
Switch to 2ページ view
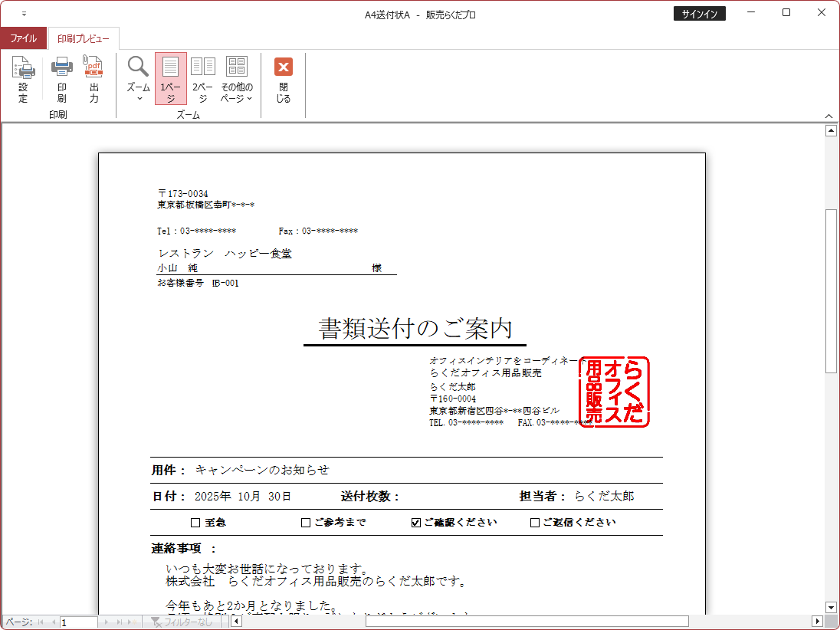point(203,79)
